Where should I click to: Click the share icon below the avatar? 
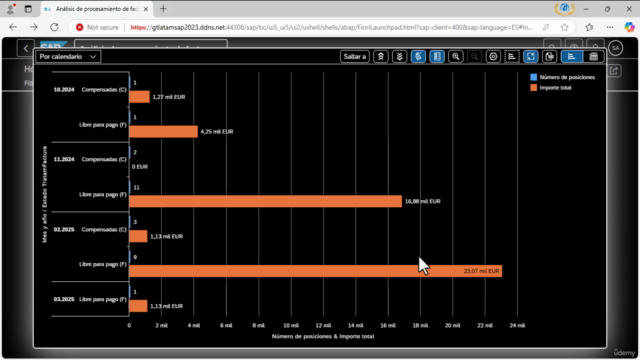[614, 71]
